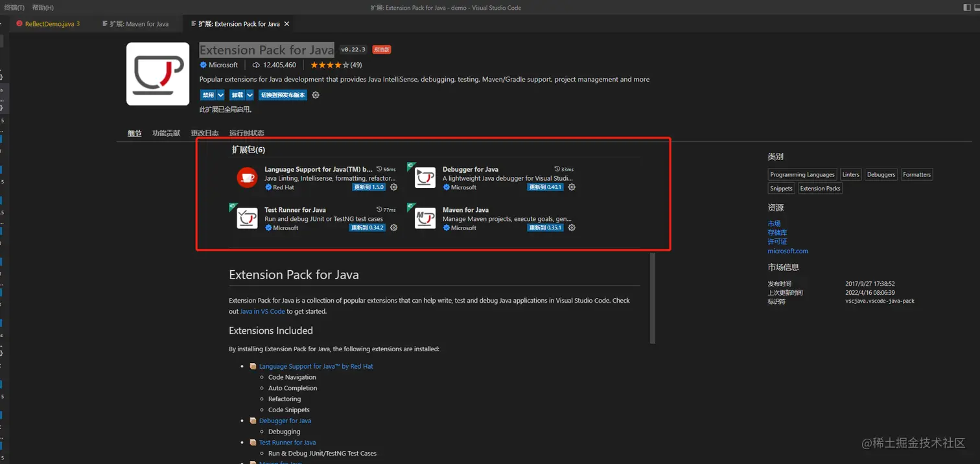Toggle the layout icon in the title bar

coord(968,8)
